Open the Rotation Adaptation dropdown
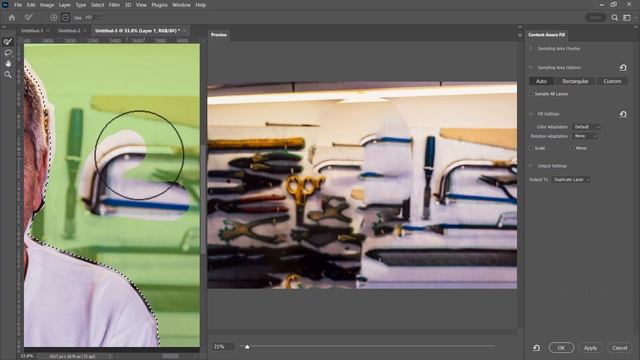The width and height of the screenshot is (640, 360). point(585,136)
